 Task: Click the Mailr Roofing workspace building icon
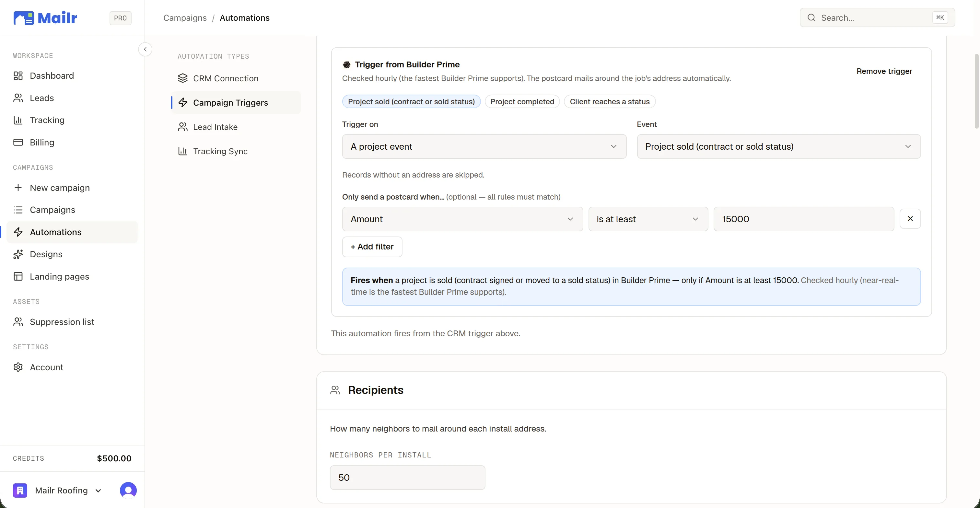20,491
